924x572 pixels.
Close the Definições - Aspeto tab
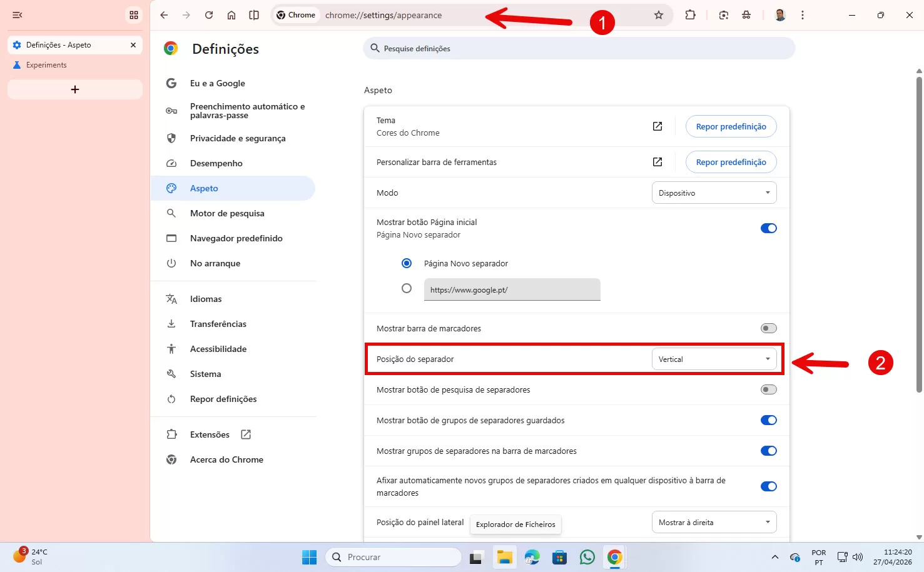(133, 45)
